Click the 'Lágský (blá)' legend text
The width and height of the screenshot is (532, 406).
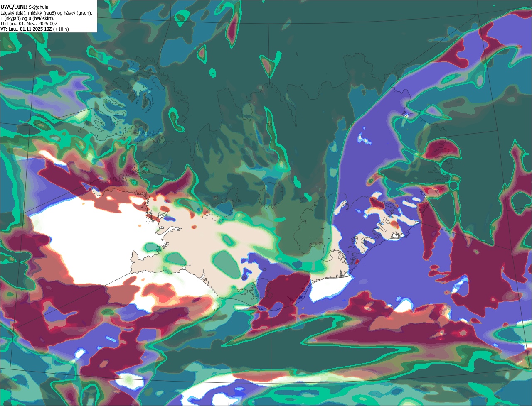tap(13, 13)
